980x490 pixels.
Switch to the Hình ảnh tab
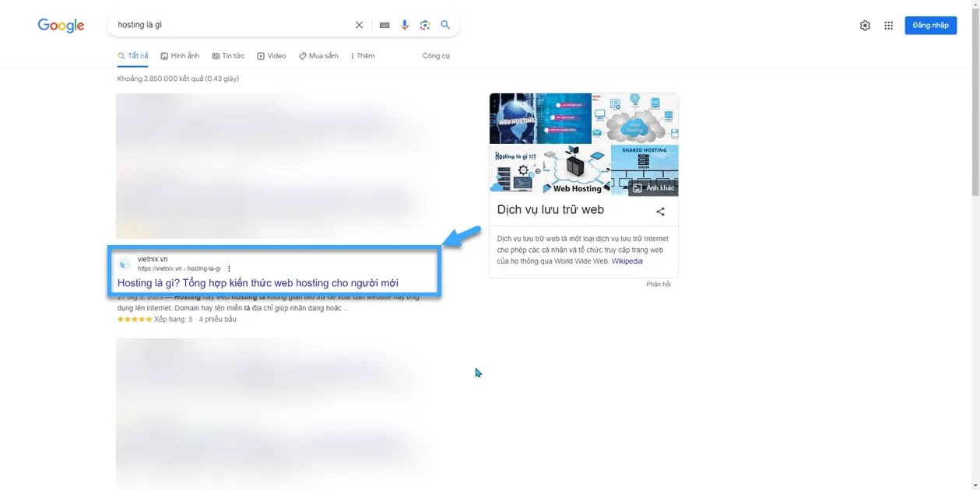click(180, 56)
